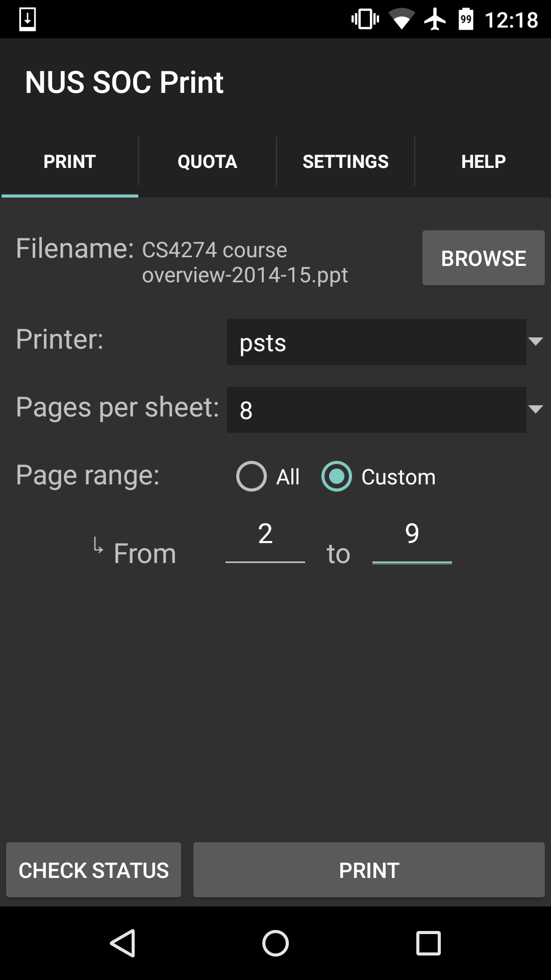
Task: Tap the Printer: label
Action: click(60, 339)
